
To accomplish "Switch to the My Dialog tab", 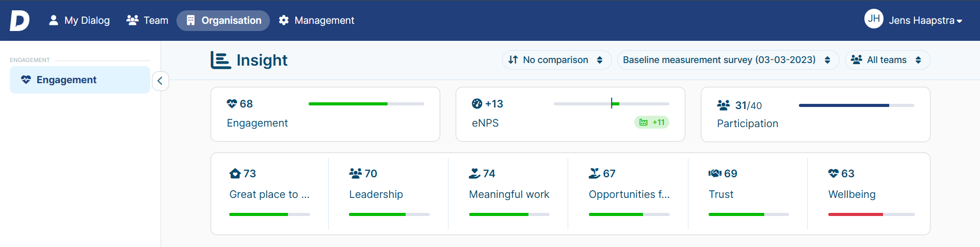I will (x=79, y=21).
